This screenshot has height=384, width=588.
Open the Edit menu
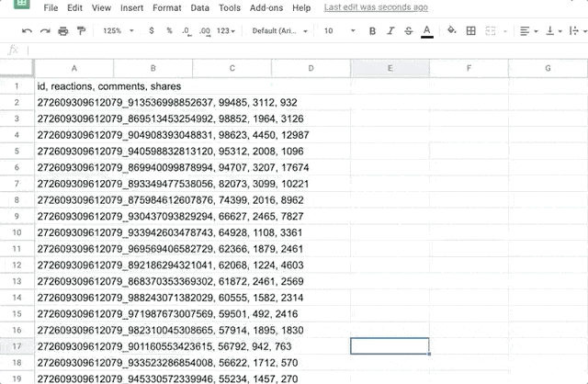point(74,7)
